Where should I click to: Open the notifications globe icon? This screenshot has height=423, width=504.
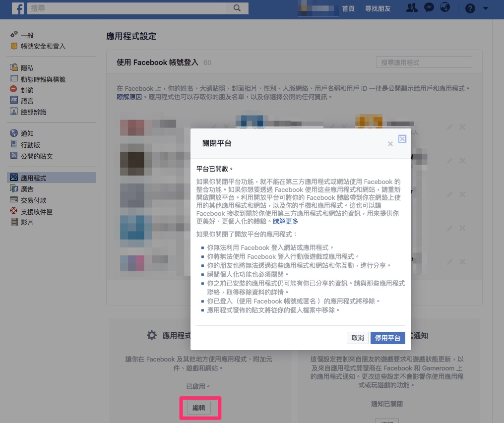point(445,8)
